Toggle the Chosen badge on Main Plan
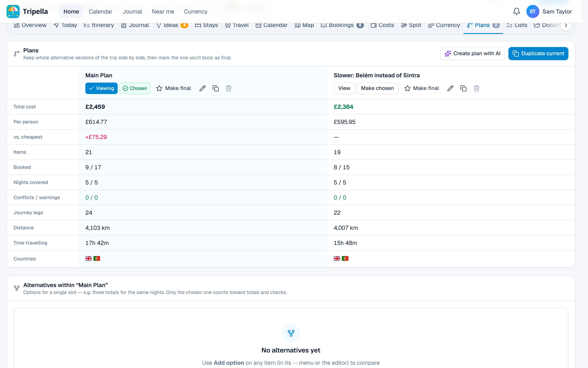 point(135,88)
